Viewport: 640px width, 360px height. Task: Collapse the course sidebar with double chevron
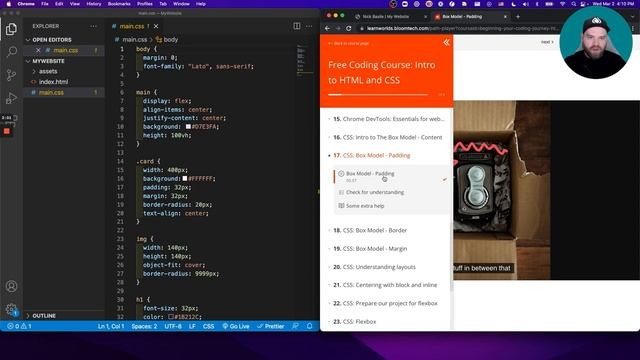[447, 42]
